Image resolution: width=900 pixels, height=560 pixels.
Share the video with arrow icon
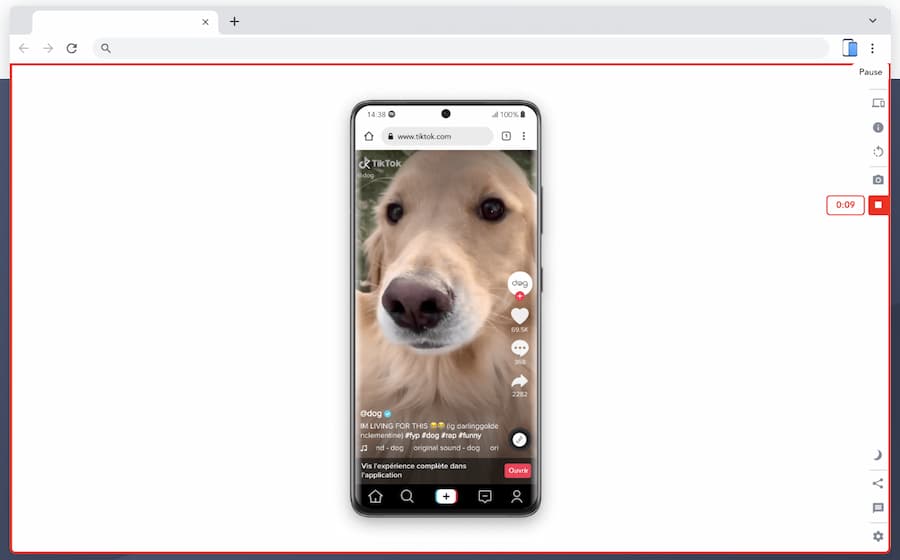519,381
